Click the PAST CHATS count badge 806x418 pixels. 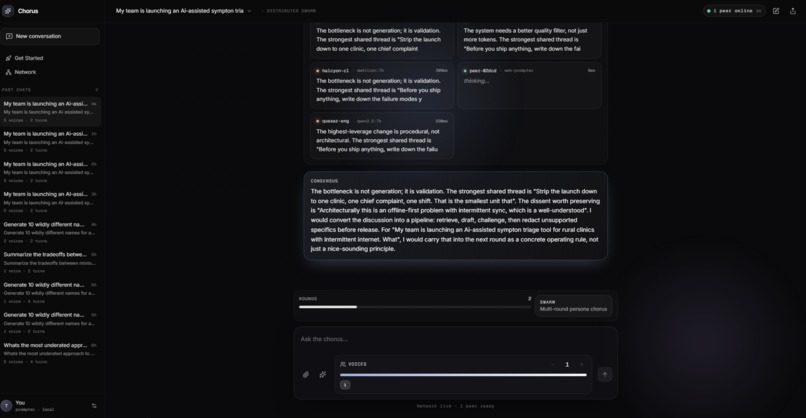point(97,90)
